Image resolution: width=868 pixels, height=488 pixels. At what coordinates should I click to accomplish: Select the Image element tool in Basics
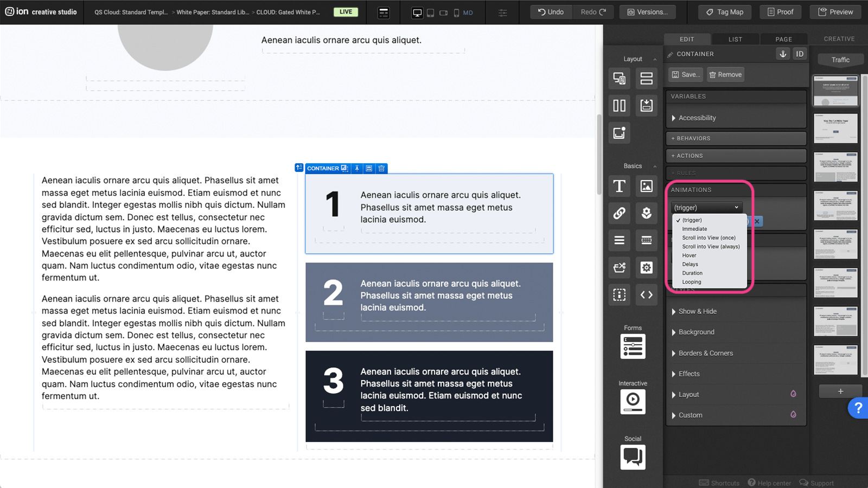646,186
